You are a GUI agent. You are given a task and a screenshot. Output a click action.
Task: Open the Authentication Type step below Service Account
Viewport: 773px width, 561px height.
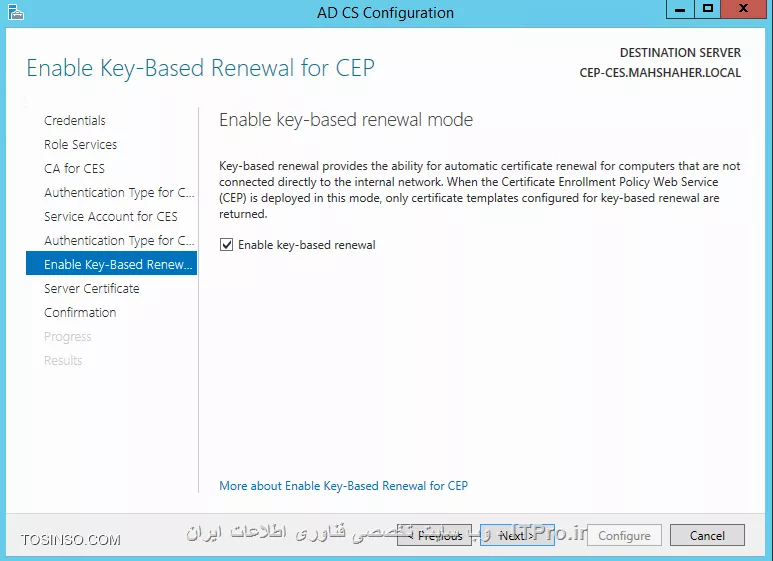[x=119, y=241]
